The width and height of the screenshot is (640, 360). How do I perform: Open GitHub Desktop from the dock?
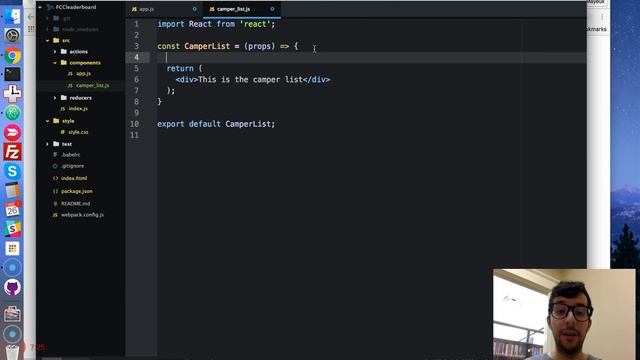(x=12, y=287)
